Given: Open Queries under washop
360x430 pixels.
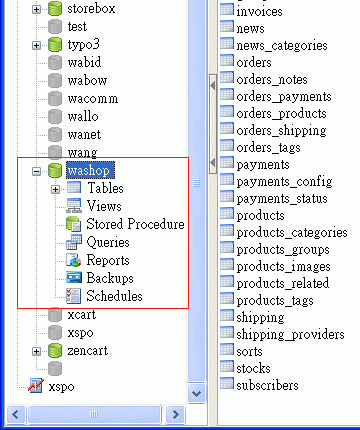Looking at the screenshot, I should click(108, 242).
